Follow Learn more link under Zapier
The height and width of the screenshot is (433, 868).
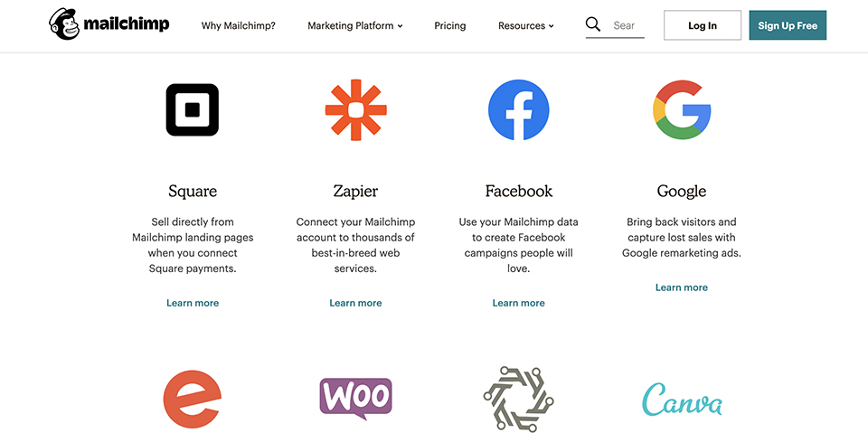pos(355,303)
